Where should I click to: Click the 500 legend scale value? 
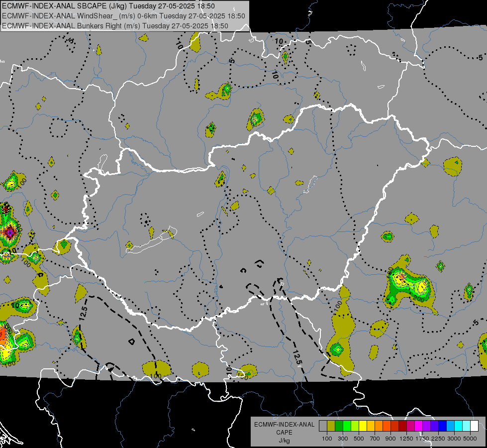(x=359, y=439)
